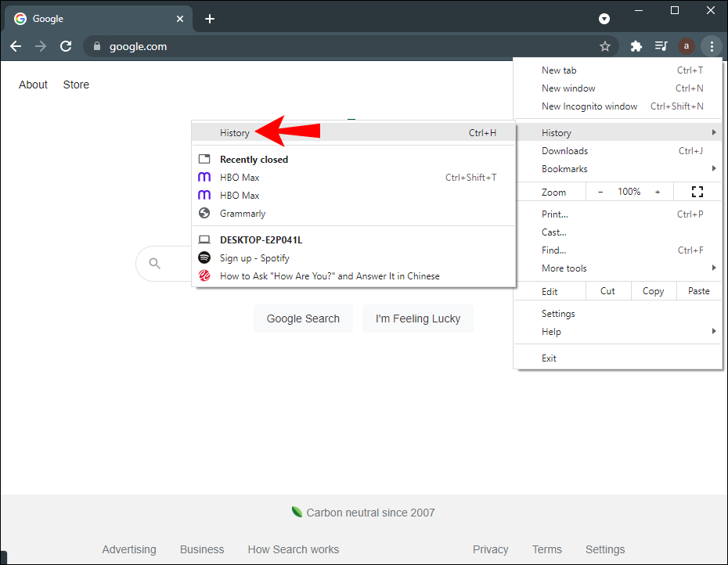The height and width of the screenshot is (565, 728).
Task: Select New Incognito window
Action: click(x=589, y=106)
